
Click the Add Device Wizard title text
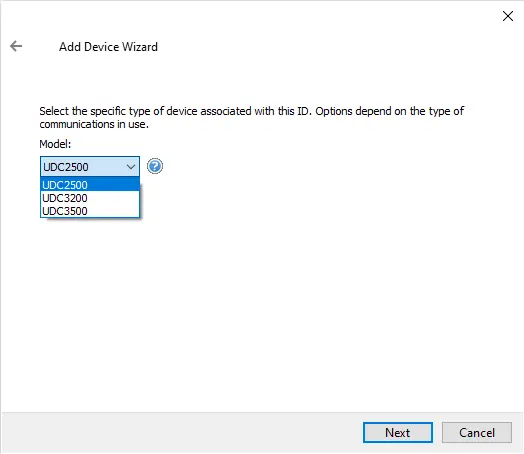(x=108, y=47)
